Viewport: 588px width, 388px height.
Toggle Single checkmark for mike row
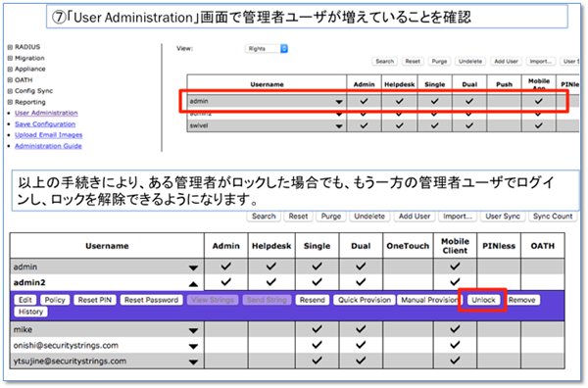click(317, 329)
